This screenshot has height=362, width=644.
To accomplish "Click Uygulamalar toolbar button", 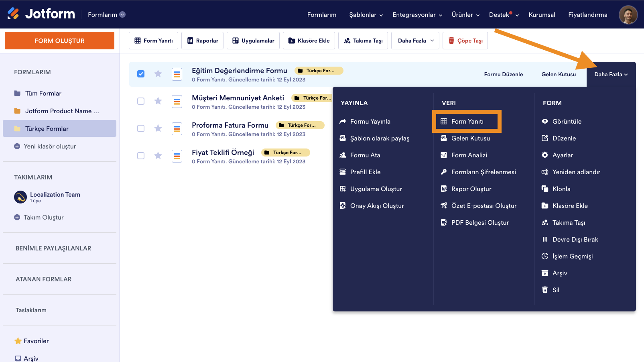I will [253, 41].
